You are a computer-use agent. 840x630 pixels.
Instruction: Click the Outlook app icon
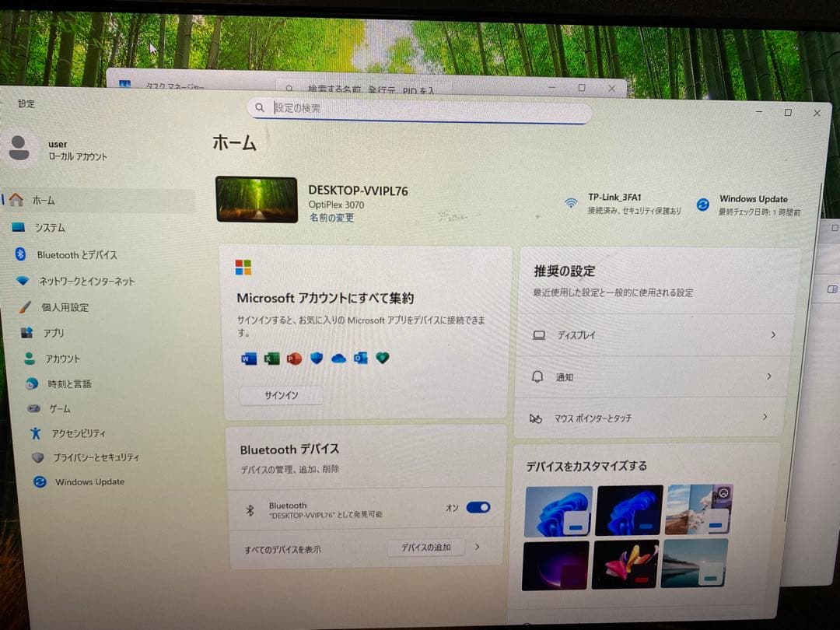coord(361,358)
